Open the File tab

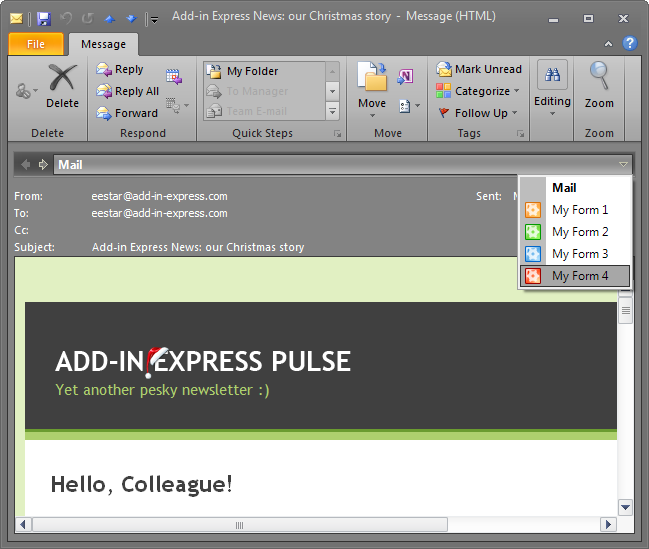tap(36, 44)
